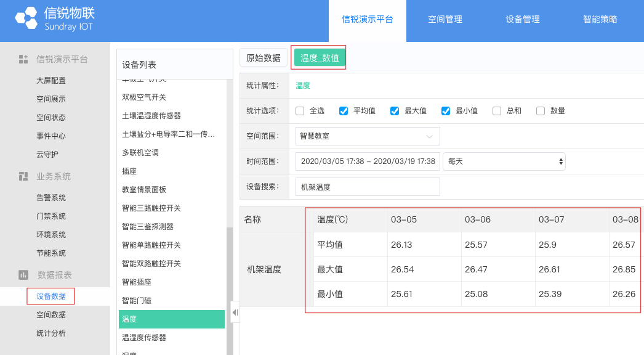
Task: Click the time range date field
Action: (x=368, y=161)
